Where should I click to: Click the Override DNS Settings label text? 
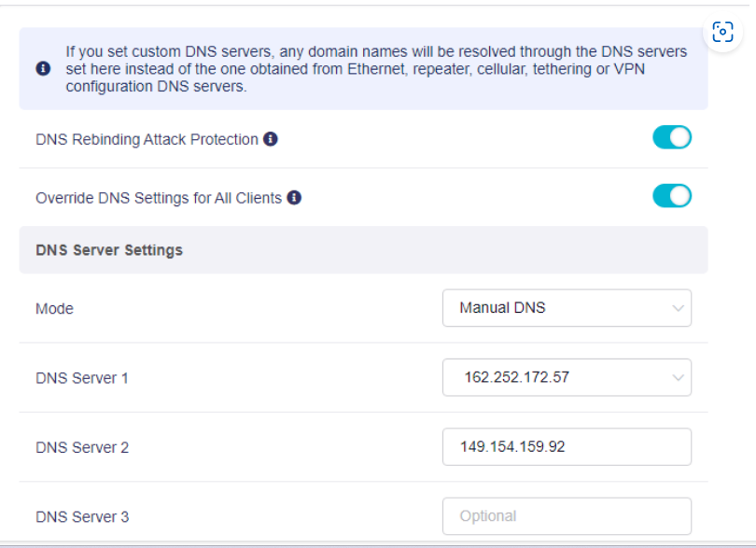click(159, 198)
